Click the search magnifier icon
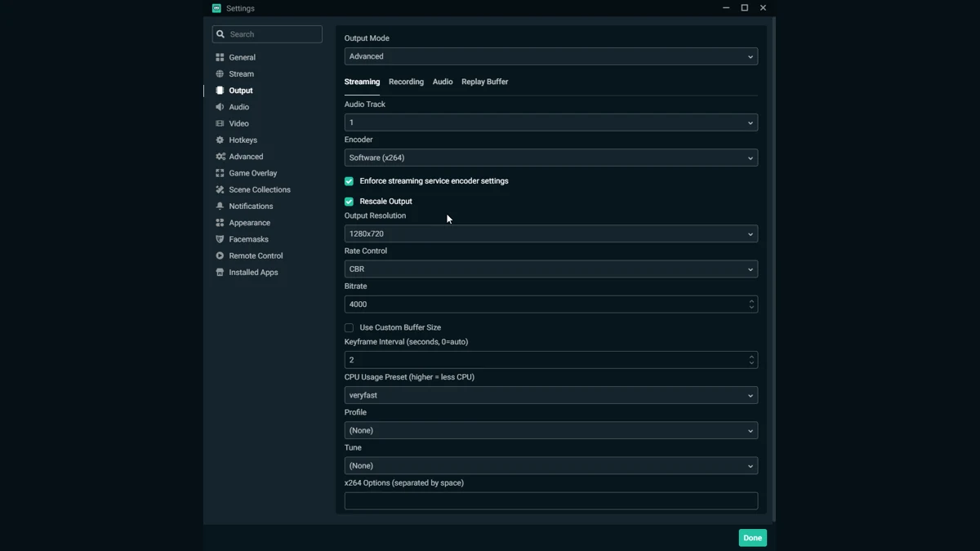This screenshot has width=980, height=551. pyautogui.click(x=220, y=34)
